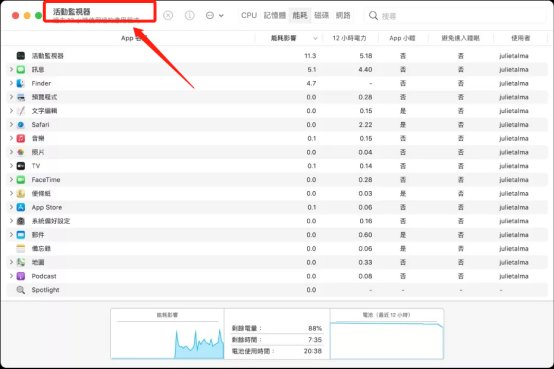Sort by the 使用者 column header
Image resolution: width=554 pixels, height=369 pixels.
point(520,38)
